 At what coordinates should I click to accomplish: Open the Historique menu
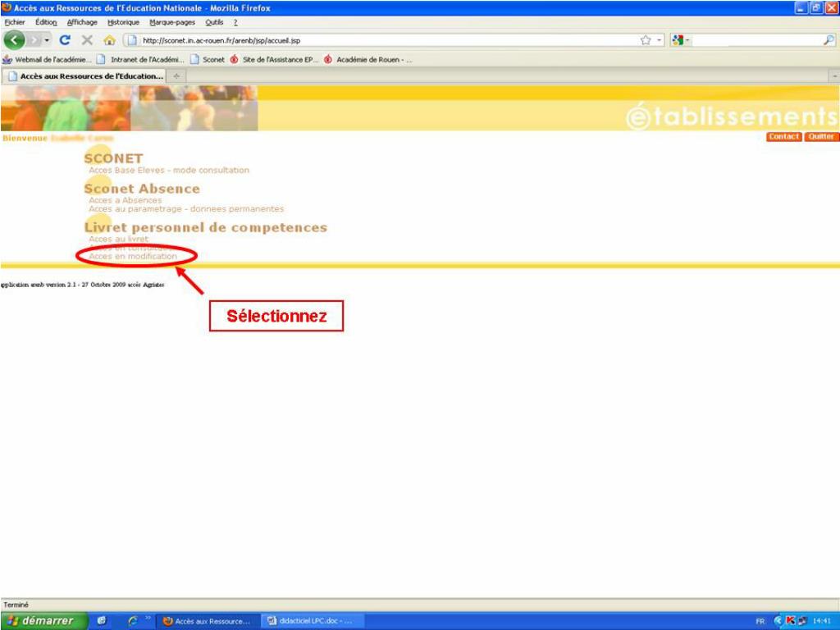pyautogui.click(x=123, y=22)
